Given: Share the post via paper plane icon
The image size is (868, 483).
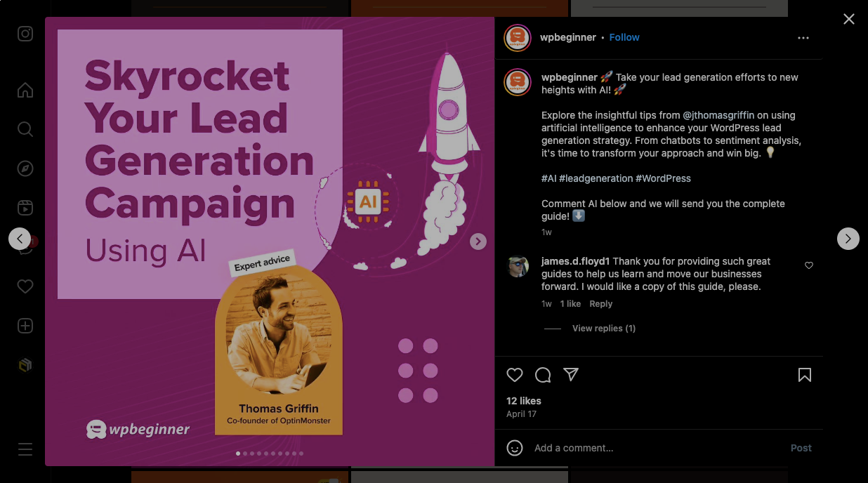Looking at the screenshot, I should tap(571, 375).
